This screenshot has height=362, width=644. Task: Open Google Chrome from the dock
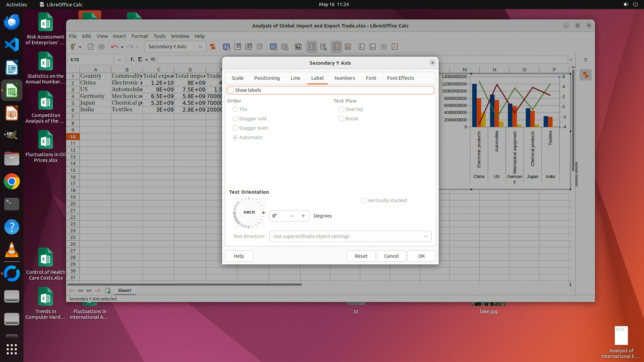[x=12, y=182]
